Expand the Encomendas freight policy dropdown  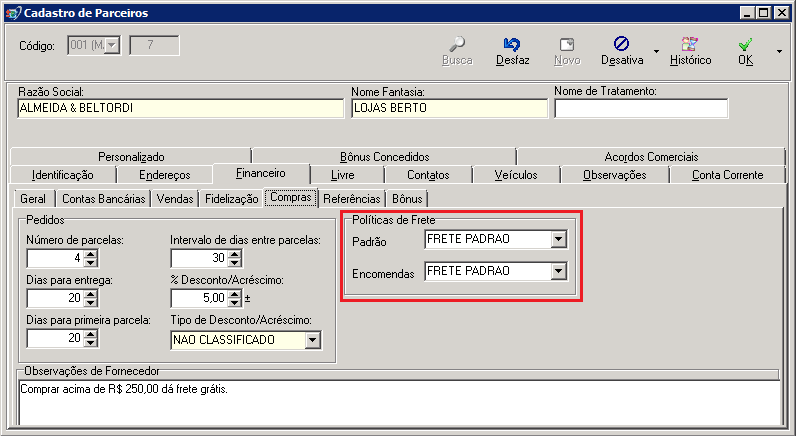click(x=558, y=271)
